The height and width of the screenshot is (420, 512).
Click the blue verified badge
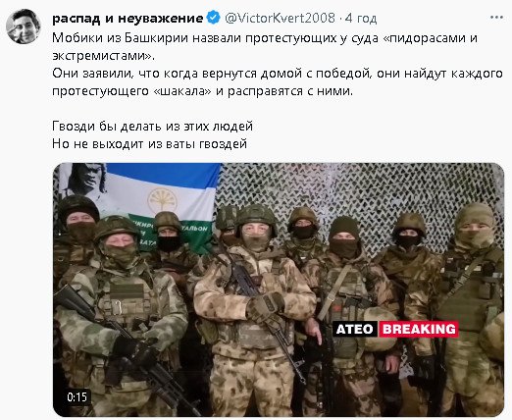(x=214, y=18)
